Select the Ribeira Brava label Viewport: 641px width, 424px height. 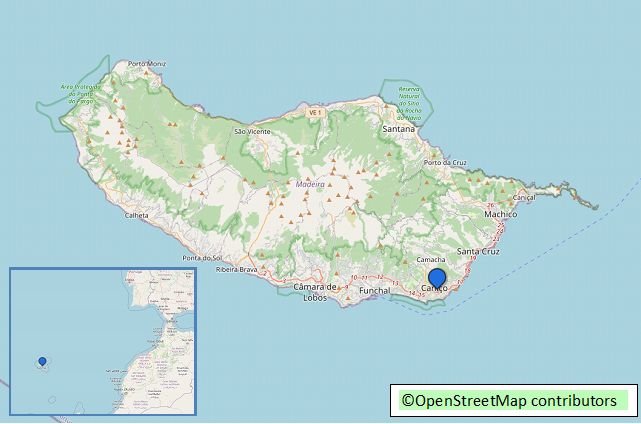coord(237,269)
